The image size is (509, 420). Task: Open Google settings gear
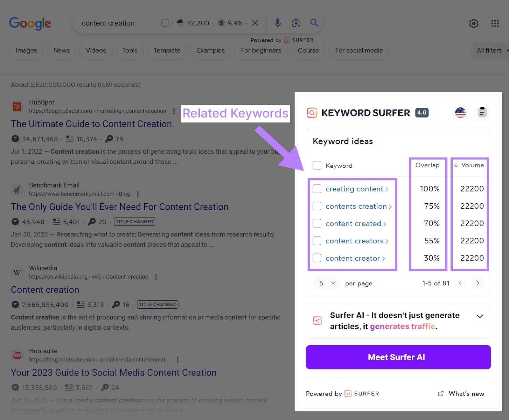coord(473,23)
